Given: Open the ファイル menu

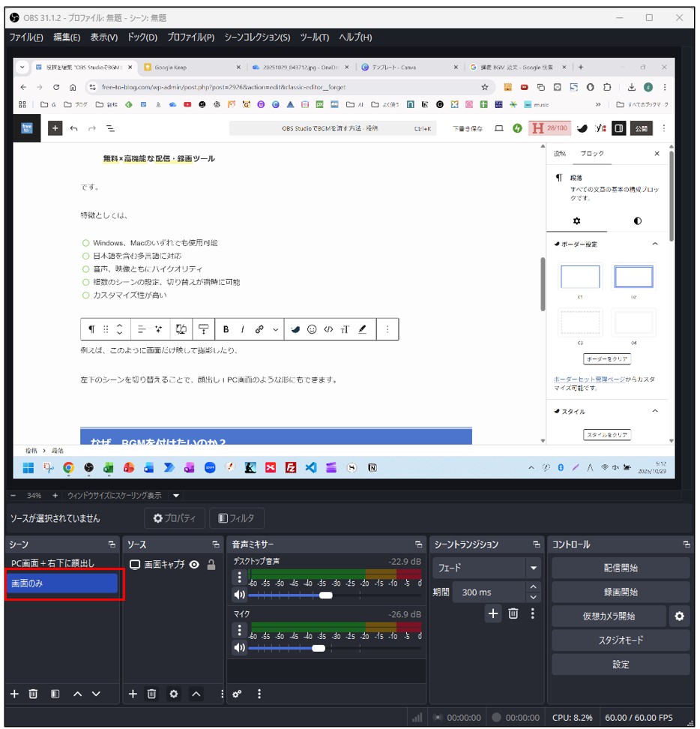Looking at the screenshot, I should (x=25, y=37).
